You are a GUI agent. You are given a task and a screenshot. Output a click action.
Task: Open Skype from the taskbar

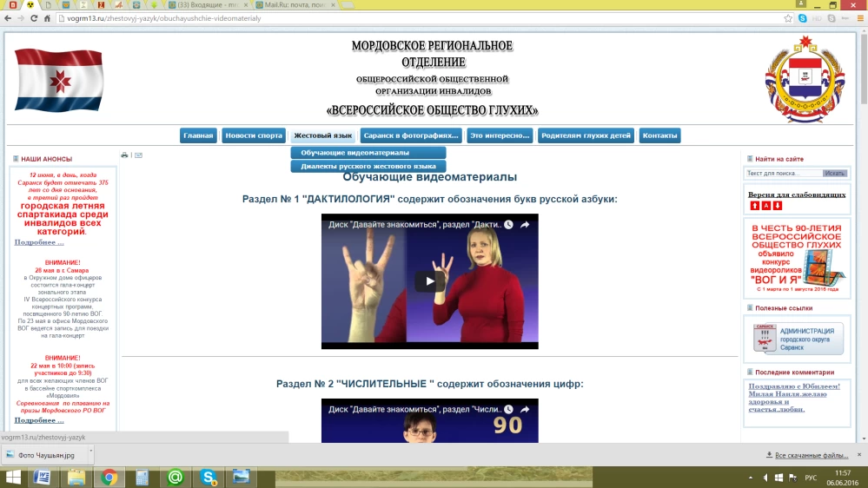tap(208, 477)
